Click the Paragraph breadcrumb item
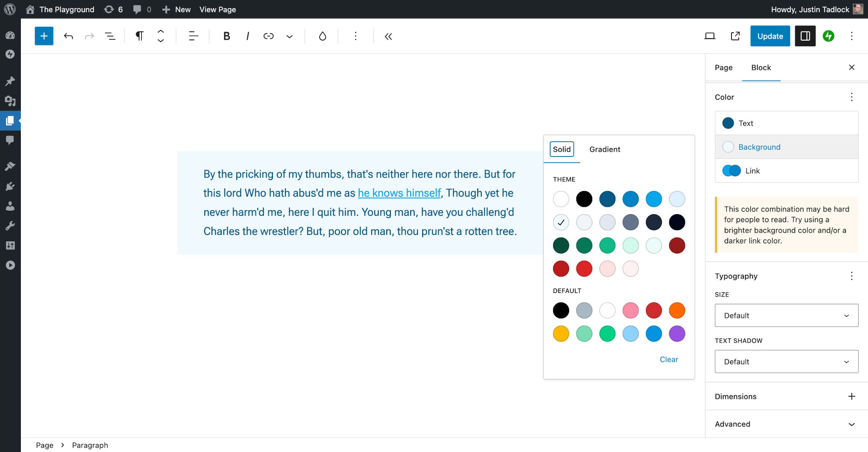The width and height of the screenshot is (868, 452). 90,445
